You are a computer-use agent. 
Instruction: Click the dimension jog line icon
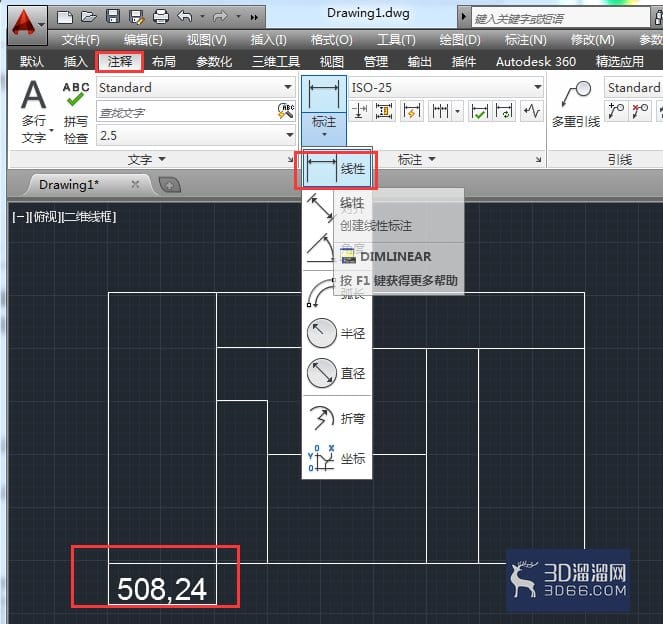[532, 112]
